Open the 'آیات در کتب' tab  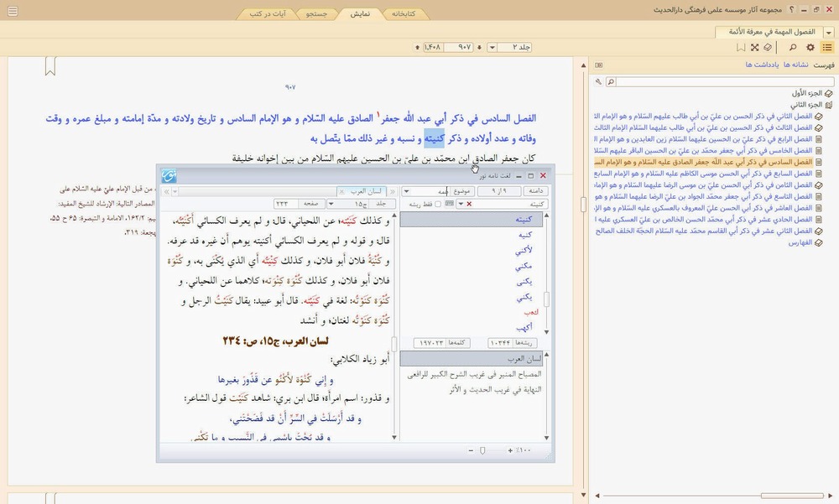(x=265, y=14)
